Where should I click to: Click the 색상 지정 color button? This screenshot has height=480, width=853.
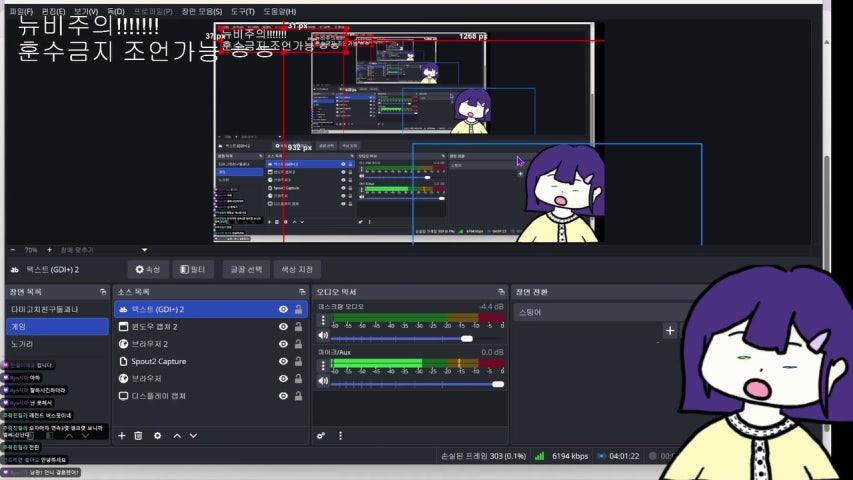pos(297,269)
